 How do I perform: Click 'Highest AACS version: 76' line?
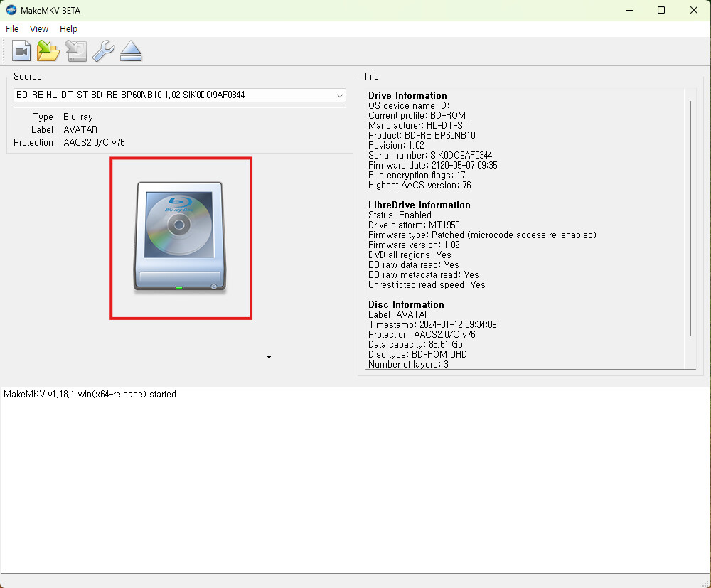(419, 186)
